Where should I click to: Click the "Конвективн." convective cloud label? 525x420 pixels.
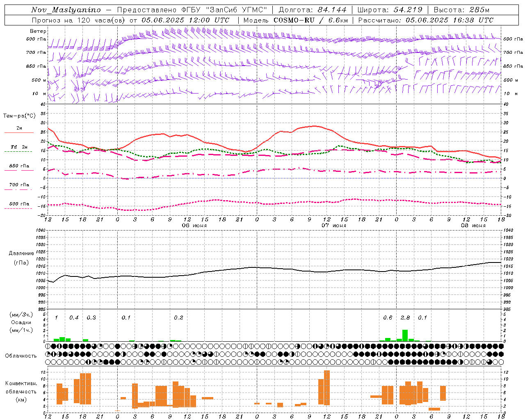[x=21, y=383]
